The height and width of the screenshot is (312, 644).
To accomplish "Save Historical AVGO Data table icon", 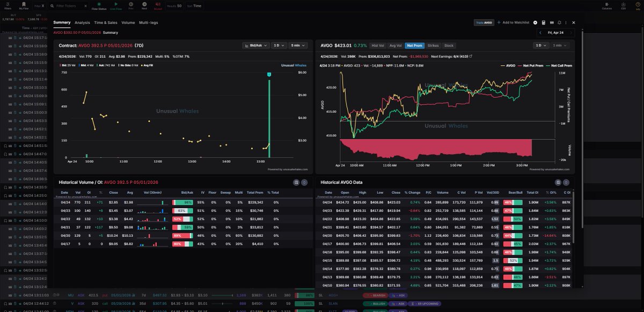I will pos(558,183).
